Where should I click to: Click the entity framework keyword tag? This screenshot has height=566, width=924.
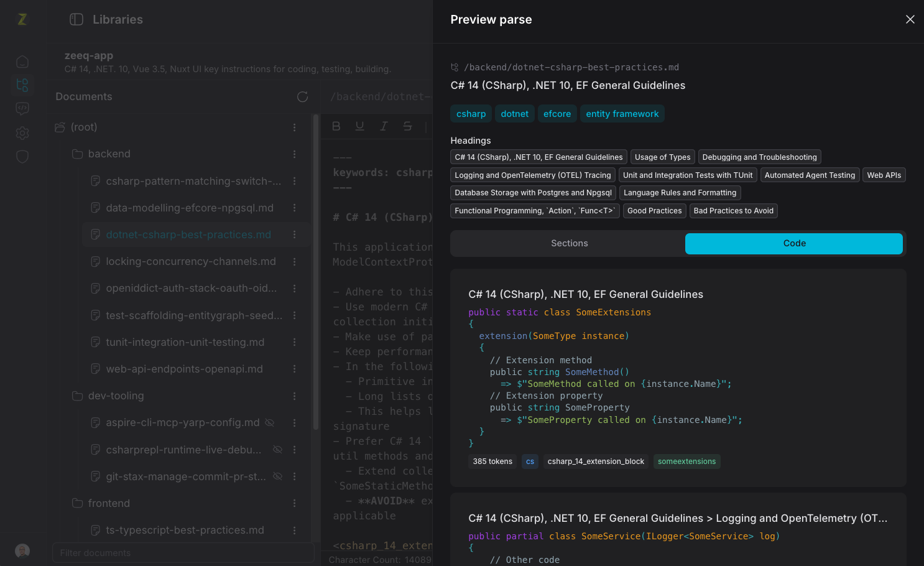coord(622,114)
